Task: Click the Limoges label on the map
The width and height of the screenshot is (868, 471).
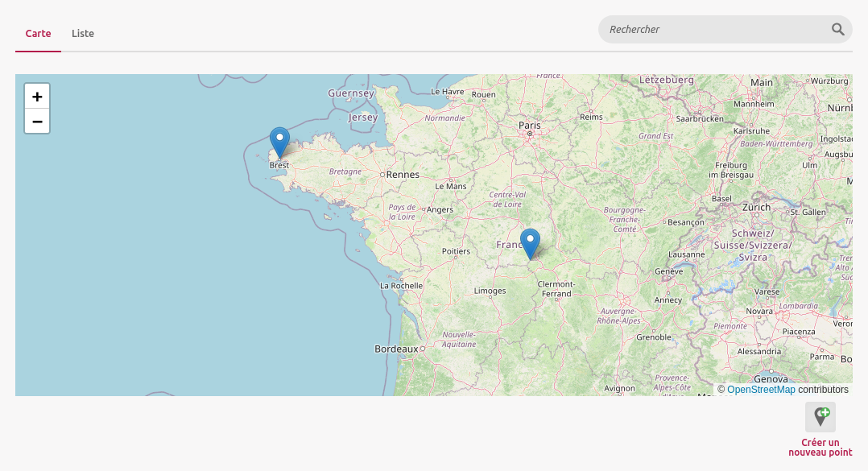Action: pyautogui.click(x=490, y=291)
